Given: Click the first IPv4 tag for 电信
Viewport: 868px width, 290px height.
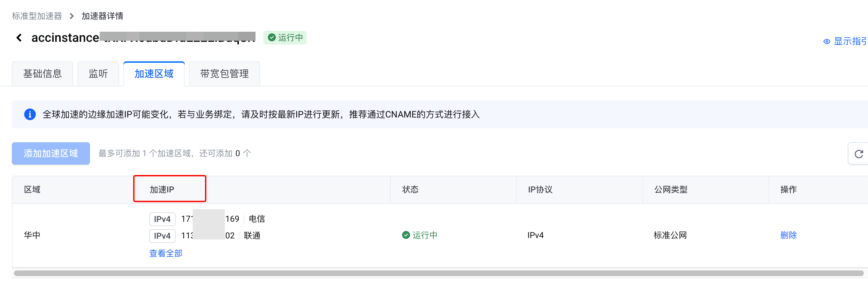Looking at the screenshot, I should (162, 219).
